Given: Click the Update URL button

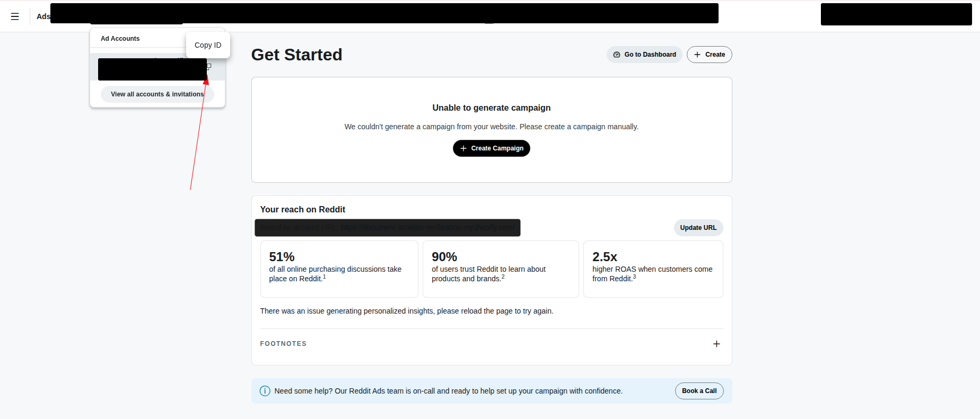Looking at the screenshot, I should coord(698,228).
